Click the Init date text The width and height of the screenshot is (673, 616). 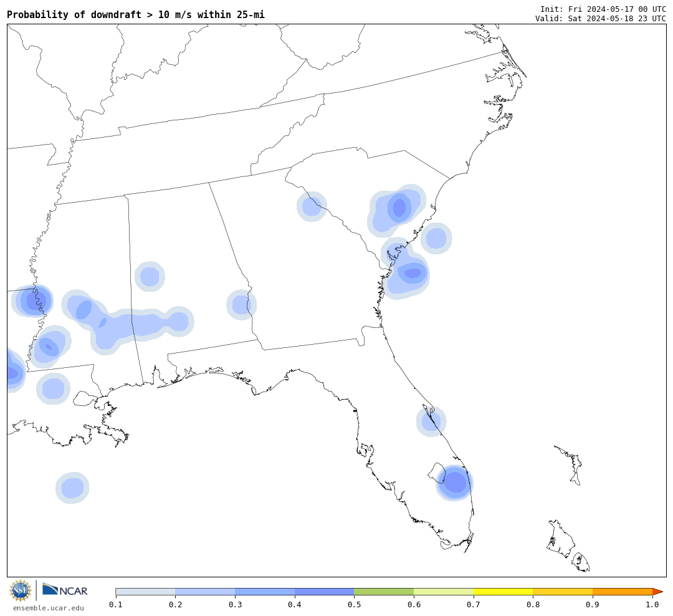pos(603,9)
